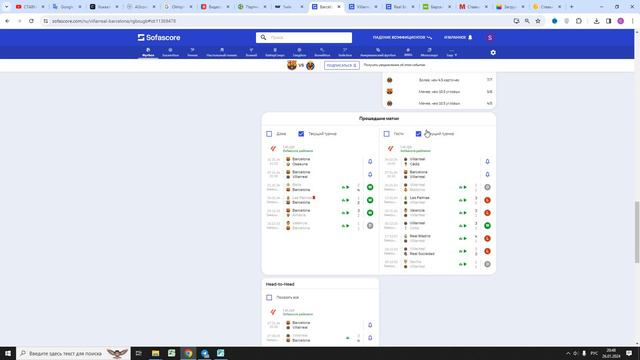640x360 pixels.
Task: Toggle bell for Villarreal vs Cadiz fixture
Action: point(487,162)
